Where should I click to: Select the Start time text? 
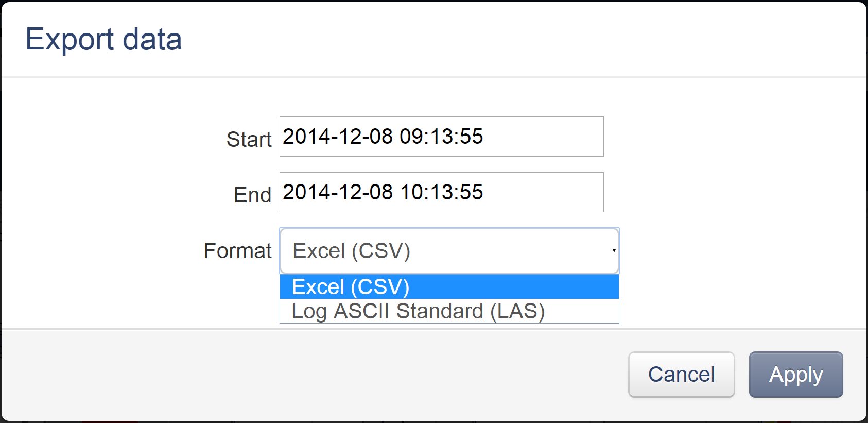(x=384, y=137)
